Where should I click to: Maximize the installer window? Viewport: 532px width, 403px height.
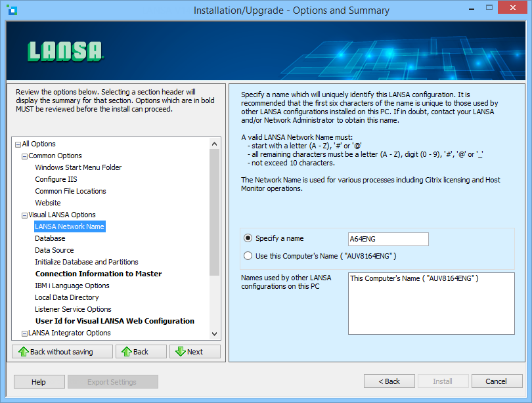(x=489, y=8)
